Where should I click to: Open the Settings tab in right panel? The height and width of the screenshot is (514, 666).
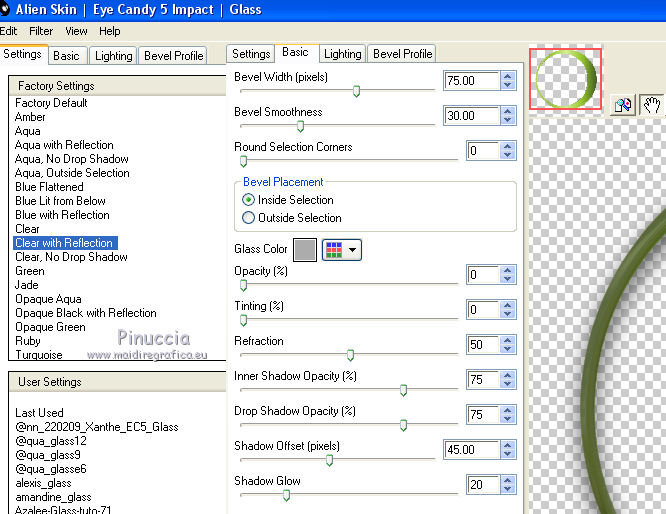(251, 54)
